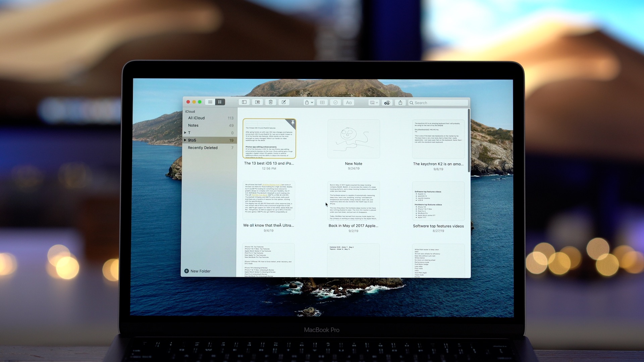The image size is (644, 362).
Task: Open the New Note with the drawing
Action: [354, 138]
